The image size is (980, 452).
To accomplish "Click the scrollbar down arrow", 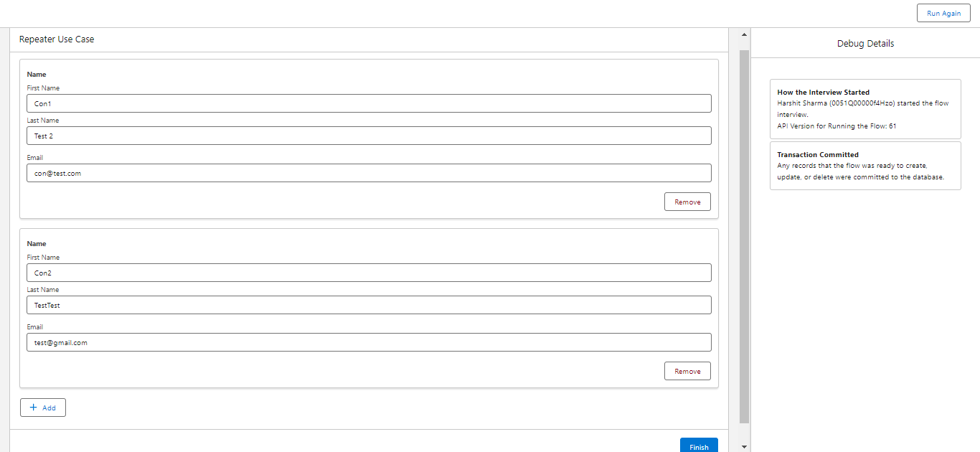I will (x=744, y=446).
